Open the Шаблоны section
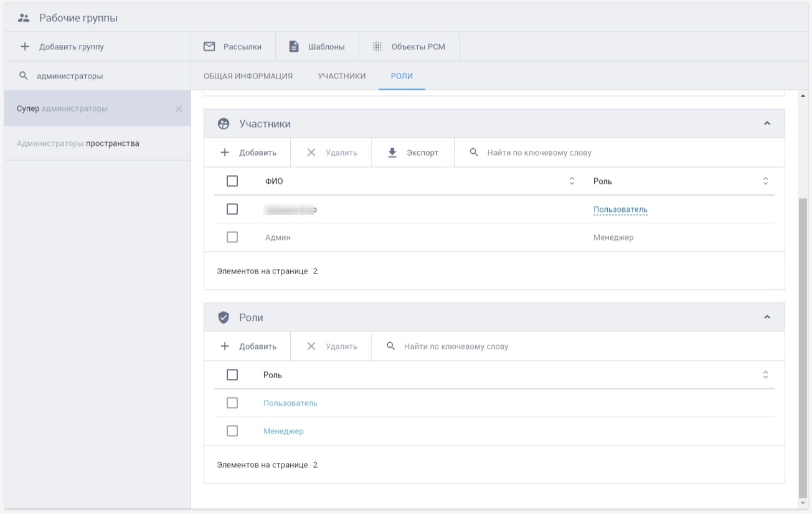This screenshot has width=812, height=514. pos(317,47)
